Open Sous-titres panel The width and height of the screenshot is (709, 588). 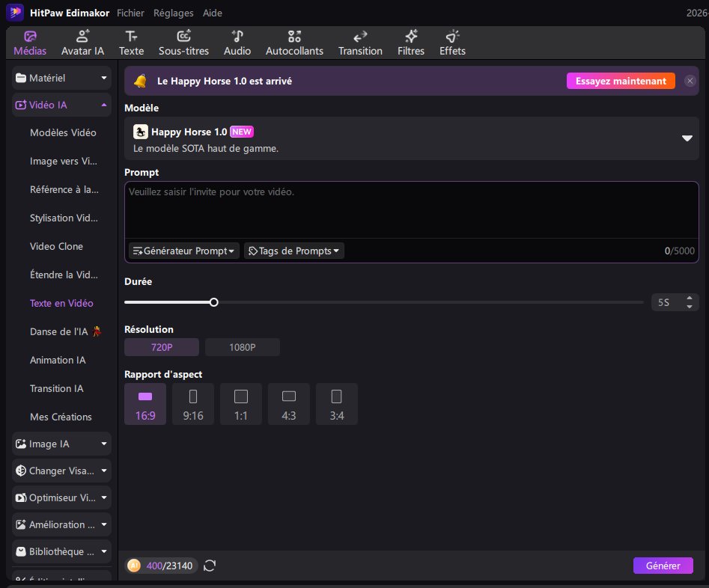[183, 43]
